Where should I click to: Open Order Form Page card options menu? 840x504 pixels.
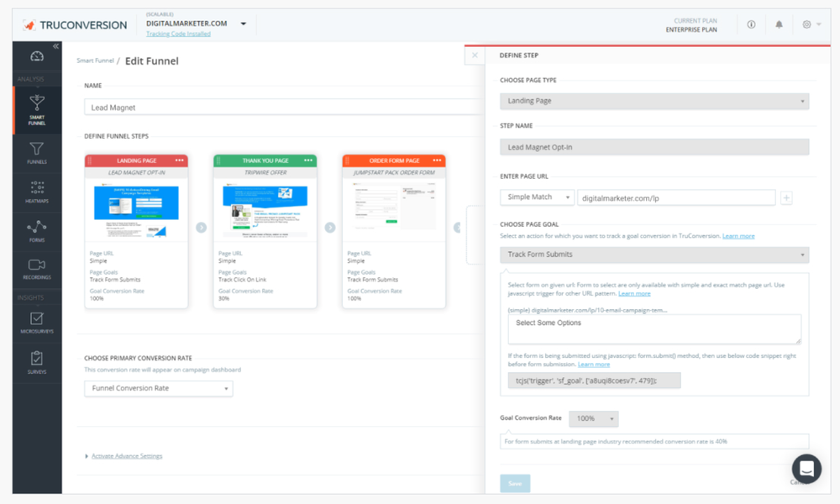[x=437, y=160]
